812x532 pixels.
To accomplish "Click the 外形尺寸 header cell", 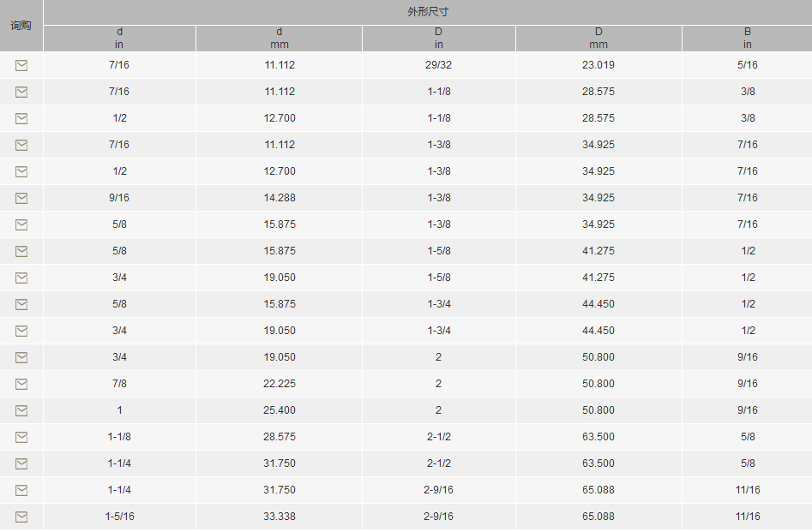I will coord(428,12).
